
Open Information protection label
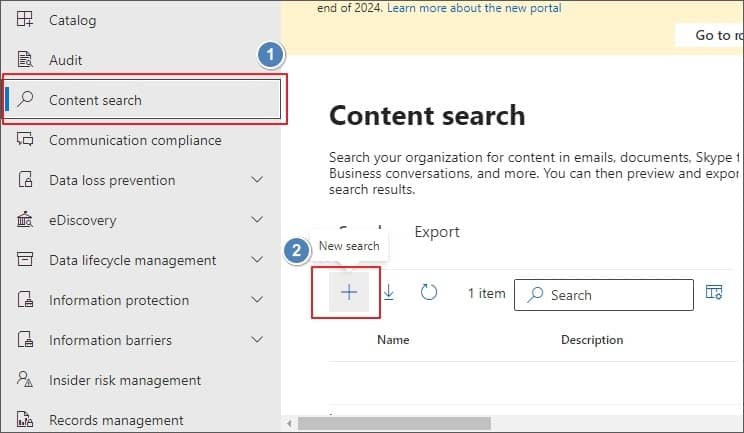pyautogui.click(x=119, y=300)
